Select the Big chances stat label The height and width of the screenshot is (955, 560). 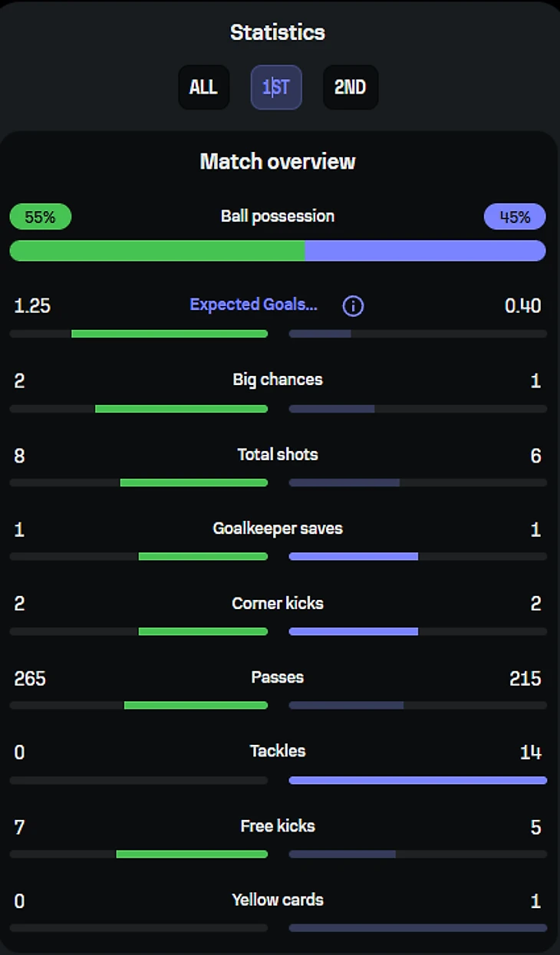coord(278,380)
